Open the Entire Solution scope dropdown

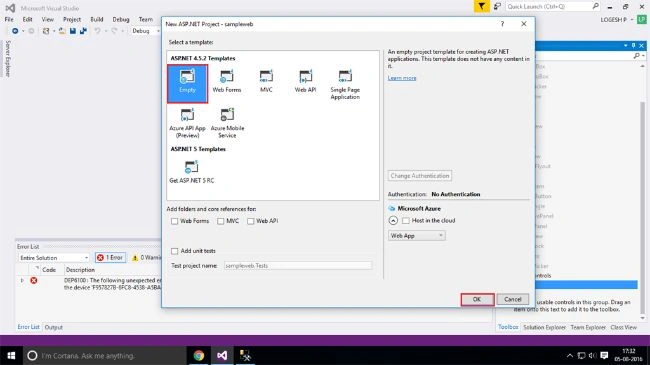pos(54,258)
